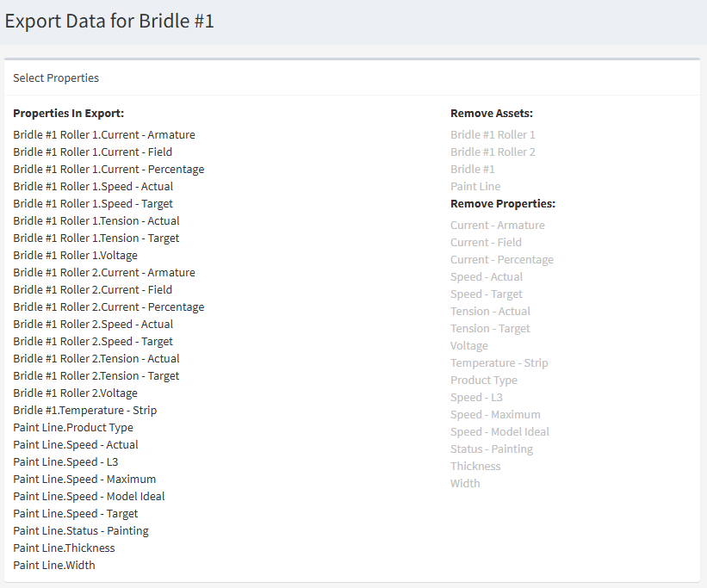Select Bridle #1 Roller 1.Current - Armature in export
This screenshot has width=707, height=588.
pyautogui.click(x=104, y=134)
